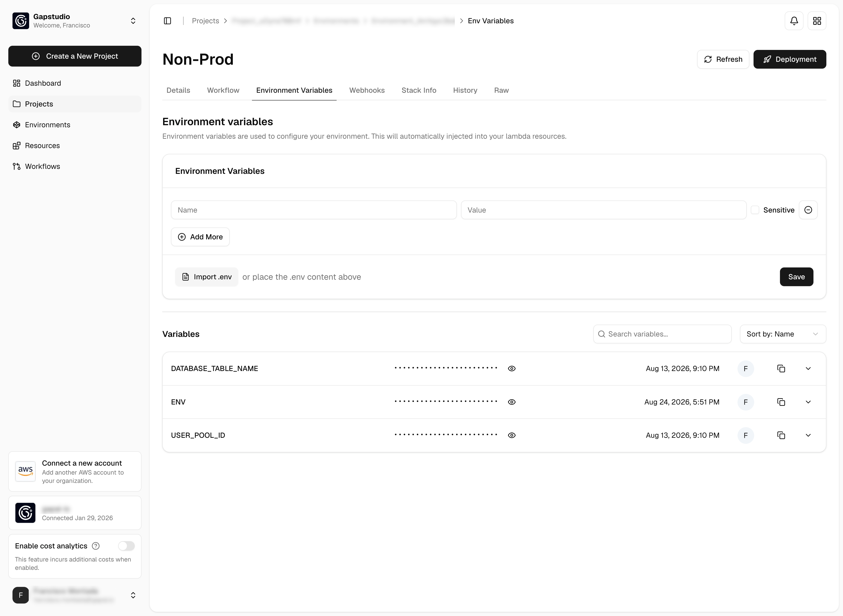
Task: Click the Resources blocks icon
Action: coord(16,146)
